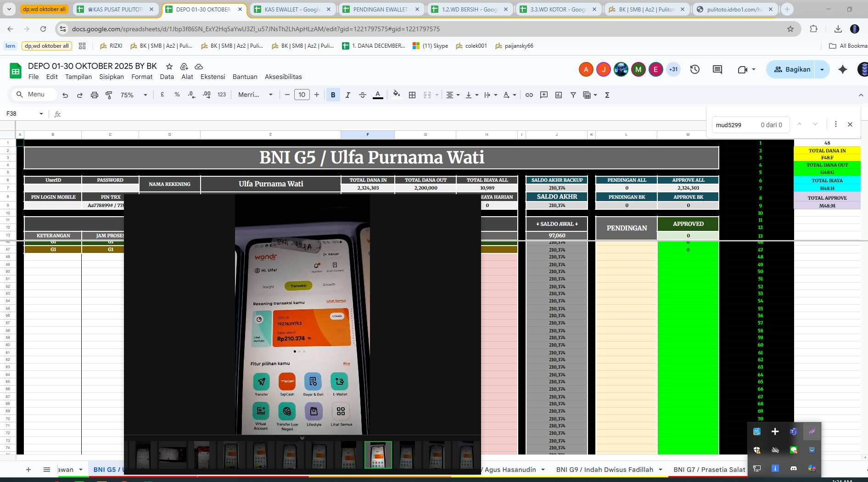Increase font size plus button

tap(317, 95)
